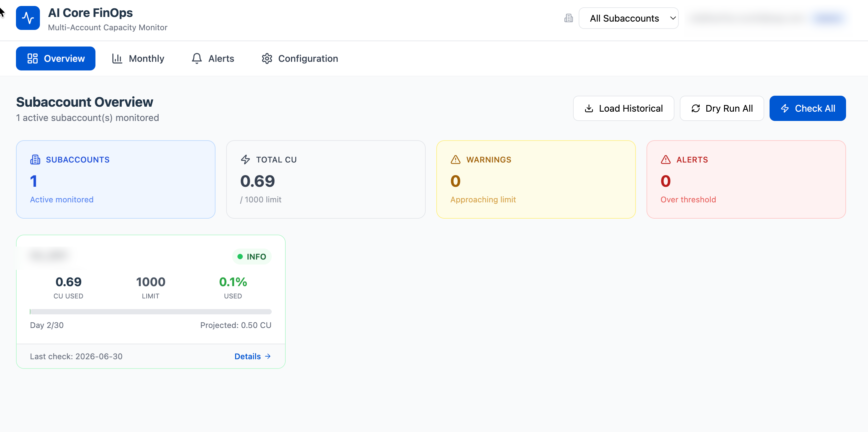Click the Day 2/30 label

[x=47, y=325]
